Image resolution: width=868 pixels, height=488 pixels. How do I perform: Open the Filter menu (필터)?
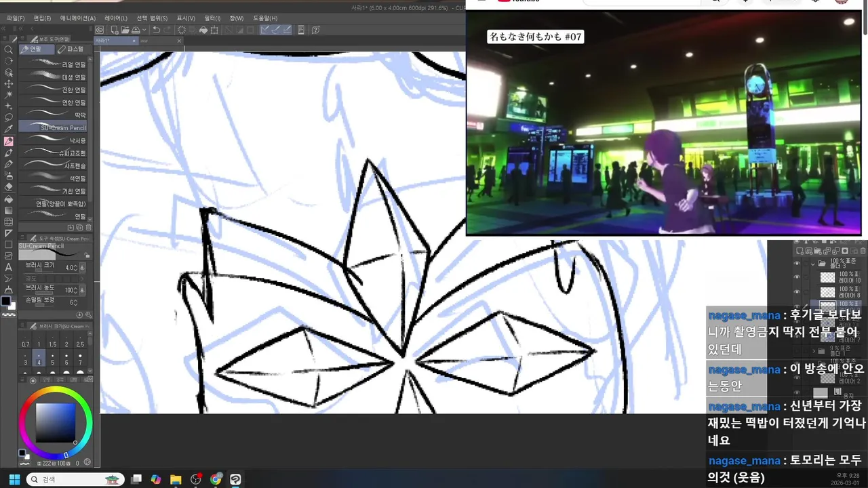tap(212, 18)
